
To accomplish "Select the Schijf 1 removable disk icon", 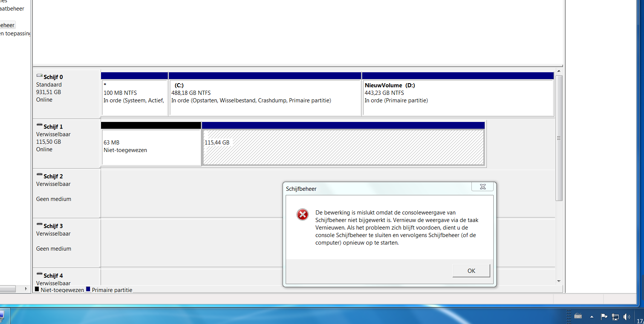I will tap(39, 125).
